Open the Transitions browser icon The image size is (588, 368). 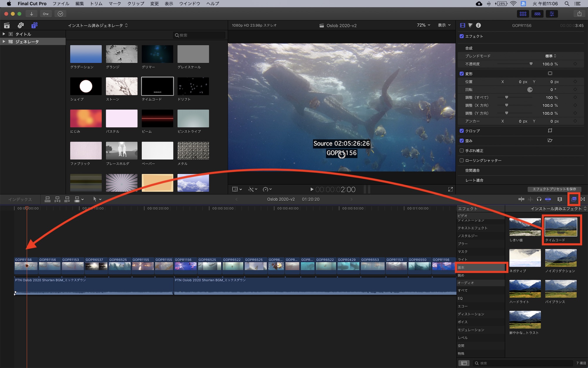tap(583, 199)
